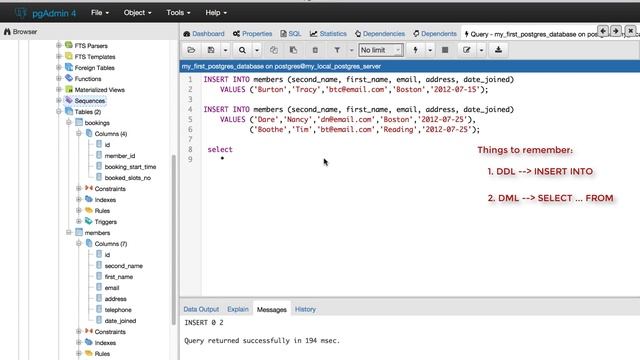640x360 pixels.
Task: Open save options dropdown arrow
Action: pyautogui.click(x=225, y=50)
